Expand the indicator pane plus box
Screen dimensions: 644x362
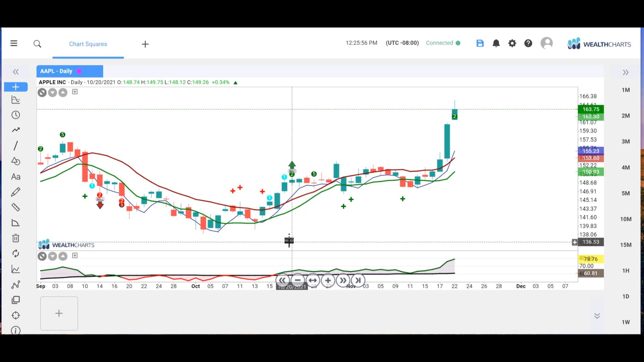75,255
